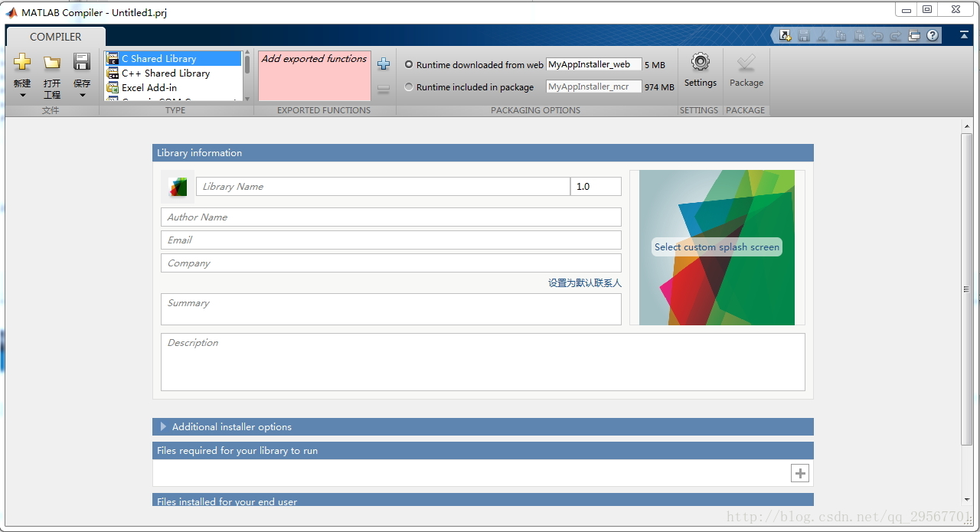Click the main panel scroll-up arrow
This screenshot has width=980, height=532.
click(x=966, y=126)
